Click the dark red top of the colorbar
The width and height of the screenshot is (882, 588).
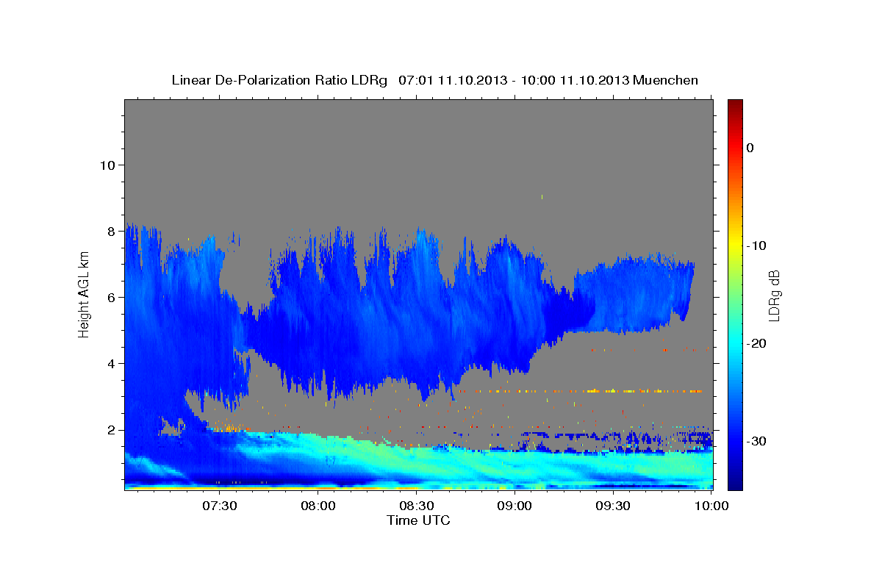(735, 107)
